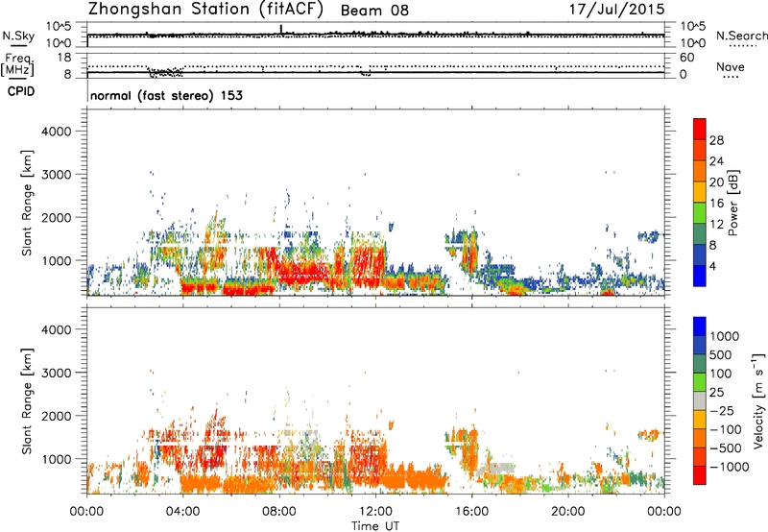The height and width of the screenshot is (532, 768).
Task: Click the power panel 'Slant Range [km]' label
Action: 27,203
